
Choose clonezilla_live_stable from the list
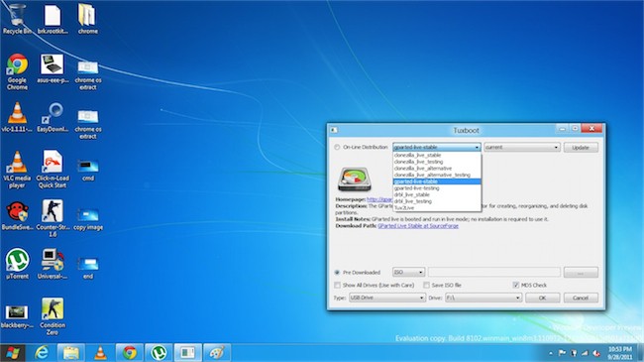tap(437, 155)
